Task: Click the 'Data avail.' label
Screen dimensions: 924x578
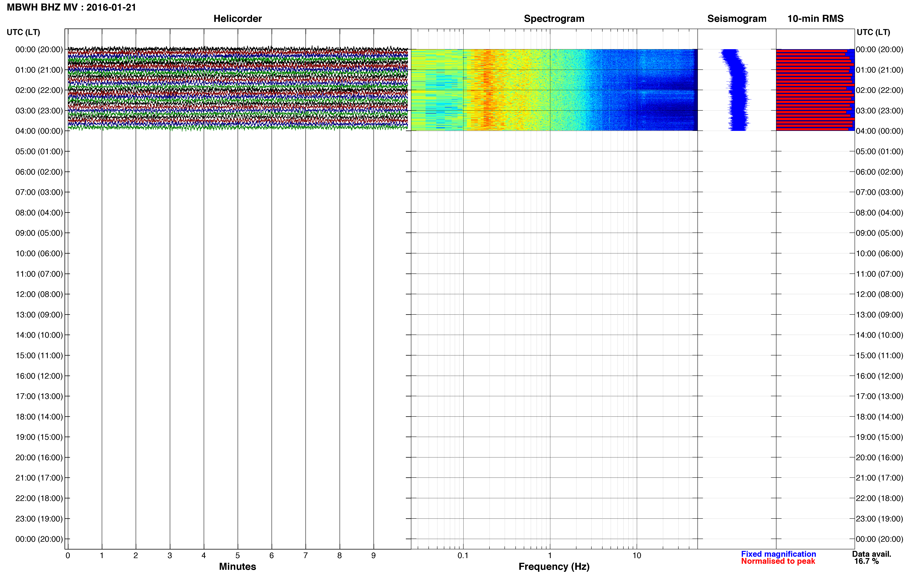Action: (x=871, y=554)
